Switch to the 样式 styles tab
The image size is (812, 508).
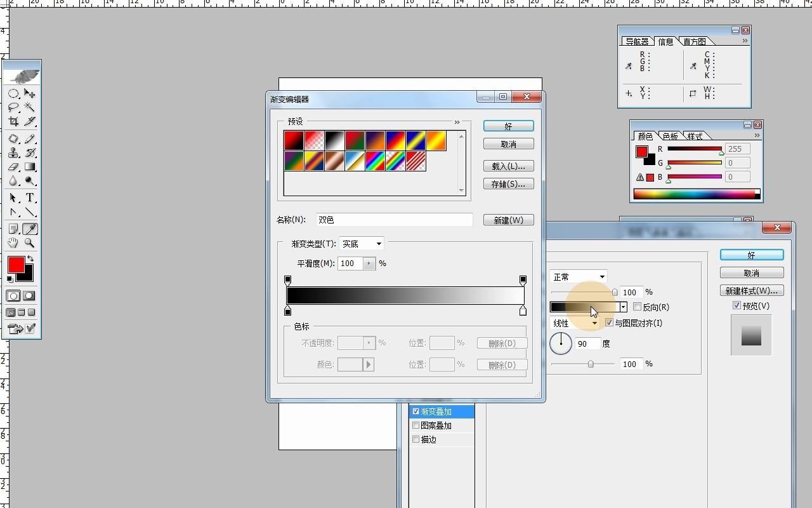pos(695,137)
